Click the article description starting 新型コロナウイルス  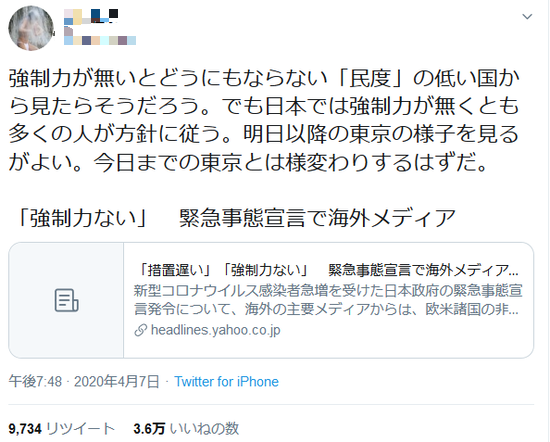328,300
